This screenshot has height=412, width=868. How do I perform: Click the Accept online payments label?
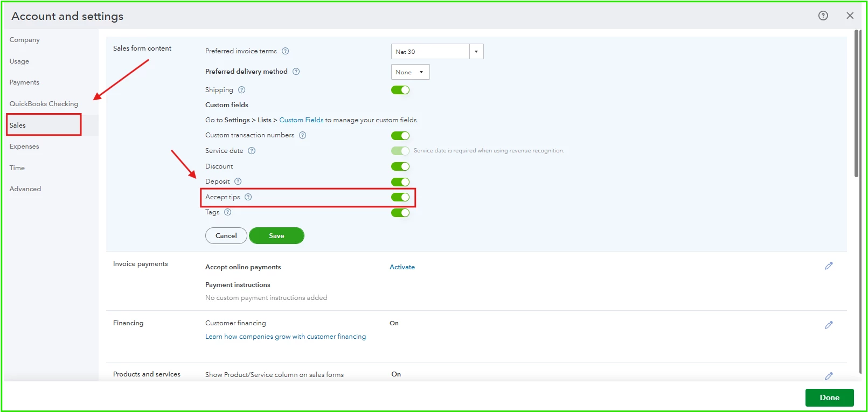[243, 267]
